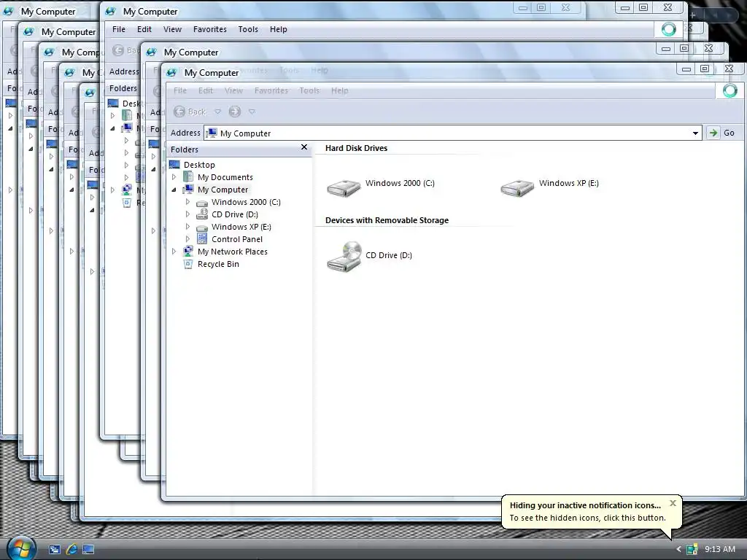
Task: Select My Computer in the Folders tree
Action: 222,190
